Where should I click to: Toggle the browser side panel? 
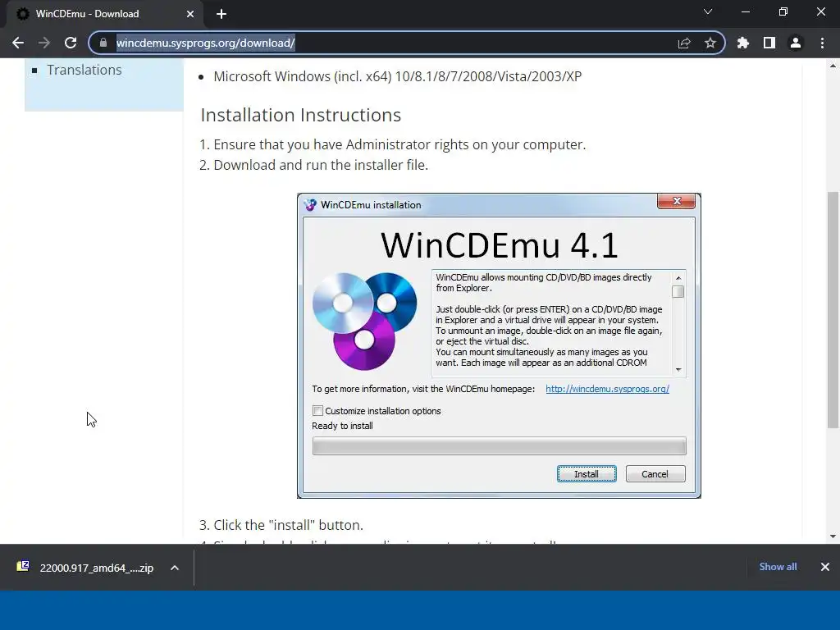coord(769,43)
